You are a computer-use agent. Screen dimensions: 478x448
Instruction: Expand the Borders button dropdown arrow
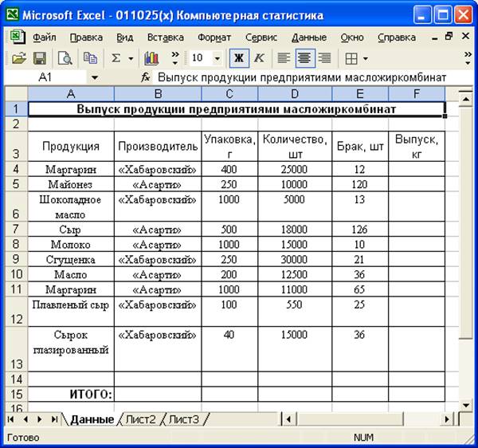tap(366, 58)
